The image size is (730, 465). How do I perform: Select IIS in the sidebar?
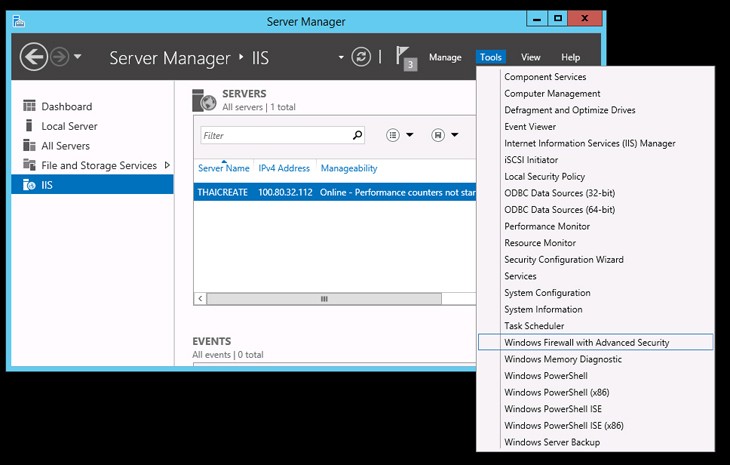click(x=92, y=185)
